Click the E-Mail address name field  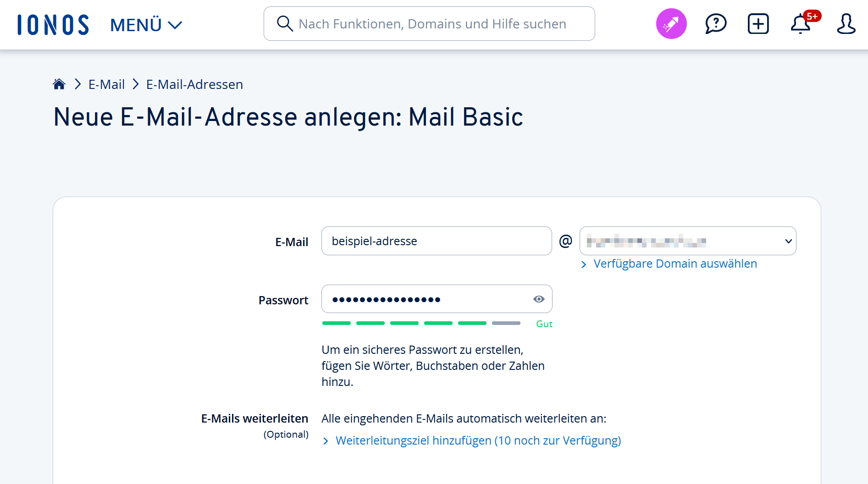click(437, 241)
